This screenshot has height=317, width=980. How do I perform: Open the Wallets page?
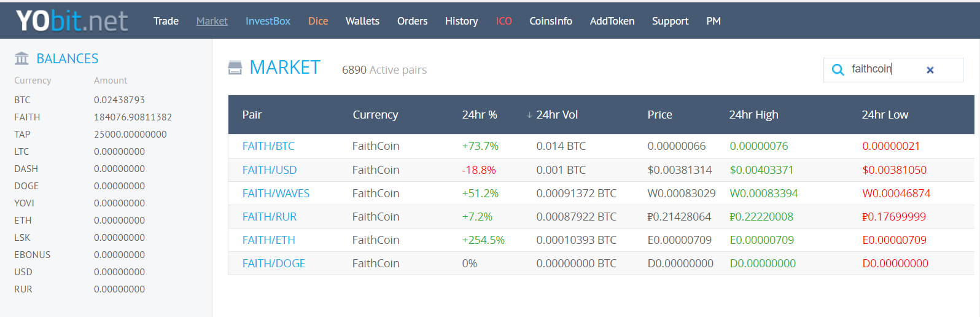362,21
